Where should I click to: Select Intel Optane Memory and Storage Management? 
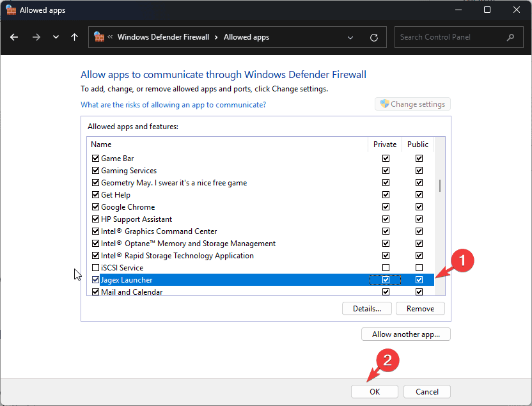(x=188, y=244)
